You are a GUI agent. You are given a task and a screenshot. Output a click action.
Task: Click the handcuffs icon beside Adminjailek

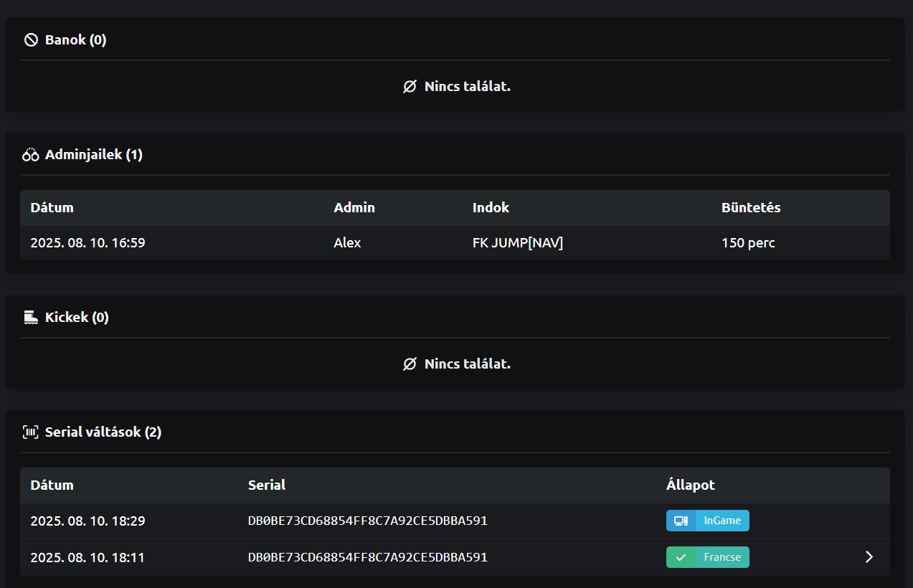click(x=31, y=155)
